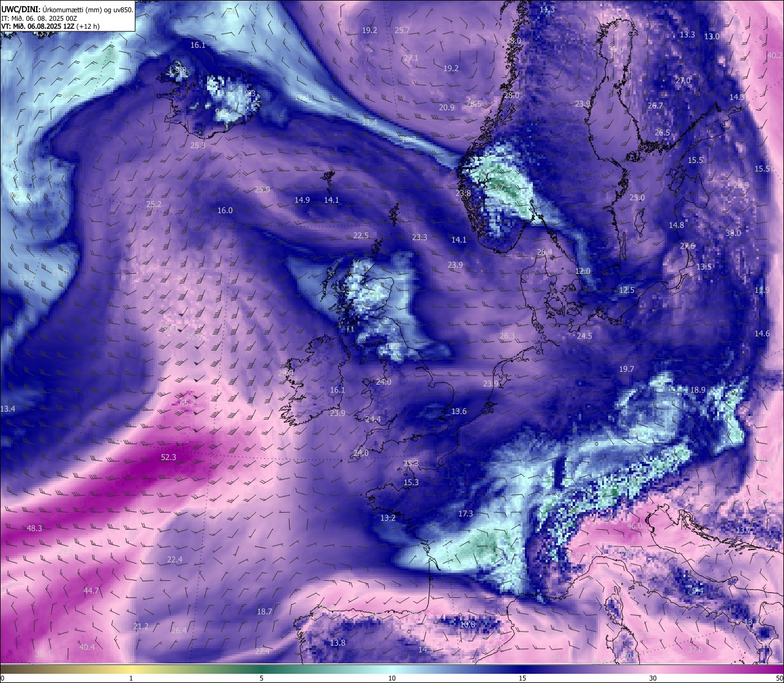Click the 44.7 value label
This screenshot has width=784, height=683.
91,591
